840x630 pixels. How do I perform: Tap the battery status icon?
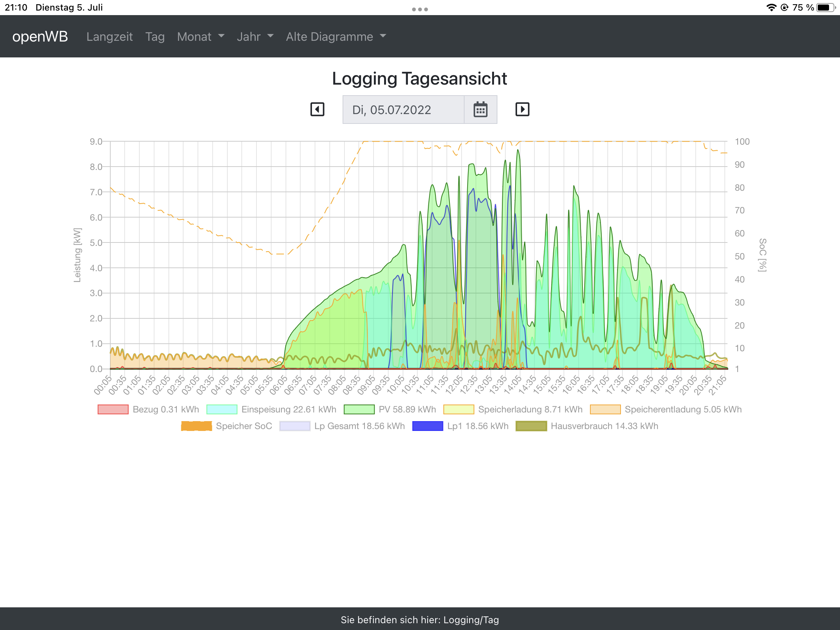(x=826, y=8)
